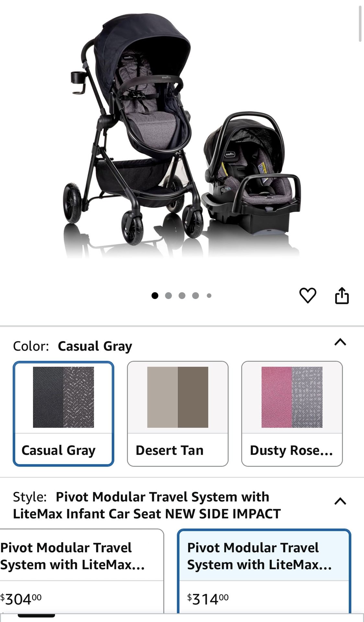Viewport: 364px width, 622px height.
Task: Tap the Desert Tan two-tone swatch
Action: (178, 397)
